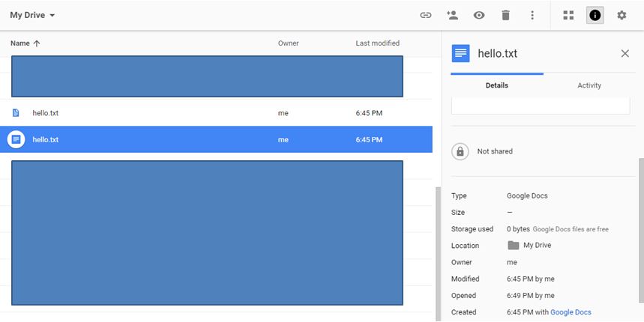Click the Type value Google Docs

pyautogui.click(x=527, y=195)
